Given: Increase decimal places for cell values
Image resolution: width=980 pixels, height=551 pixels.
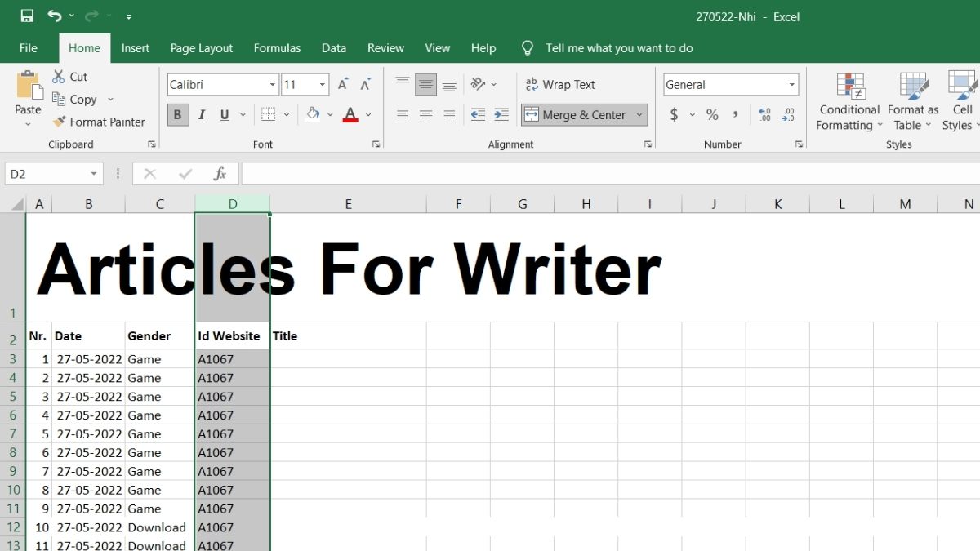Looking at the screenshot, I should (763, 114).
